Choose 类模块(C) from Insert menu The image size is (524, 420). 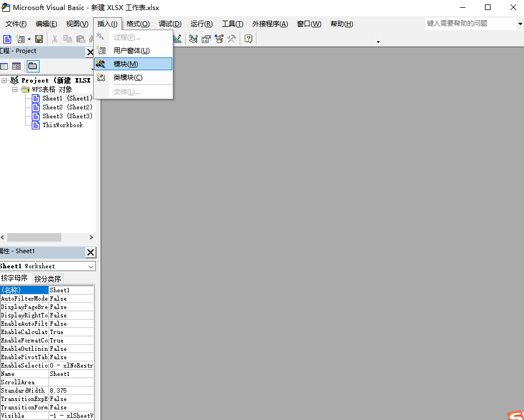(x=133, y=77)
